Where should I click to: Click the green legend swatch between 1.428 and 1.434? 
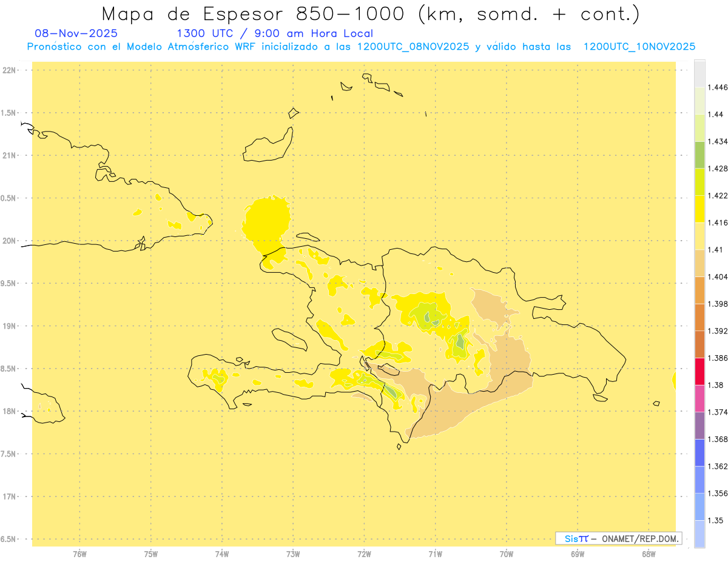coord(699,155)
